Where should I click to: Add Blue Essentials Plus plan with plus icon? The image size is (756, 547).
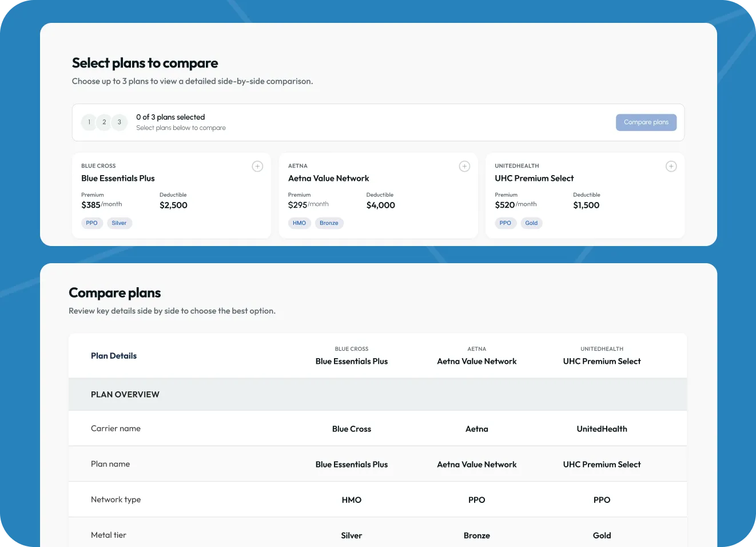point(257,167)
